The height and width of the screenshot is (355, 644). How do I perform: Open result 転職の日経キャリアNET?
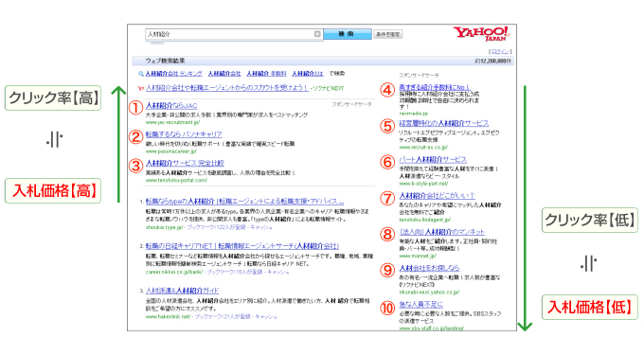click(x=242, y=246)
